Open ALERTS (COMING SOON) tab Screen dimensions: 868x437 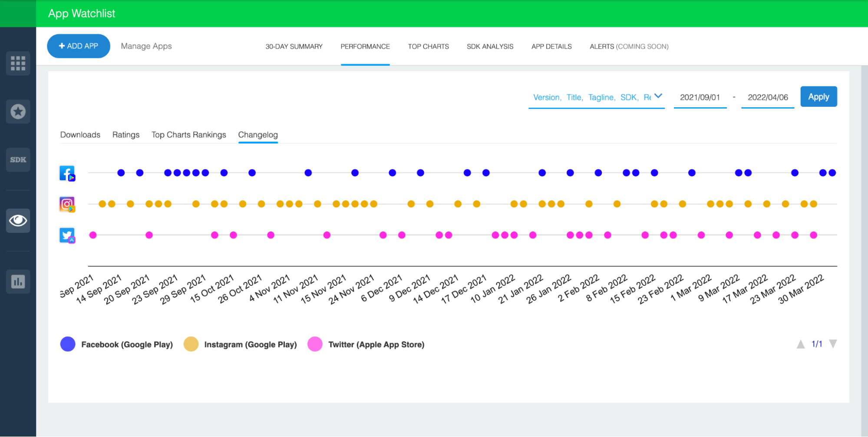point(629,46)
